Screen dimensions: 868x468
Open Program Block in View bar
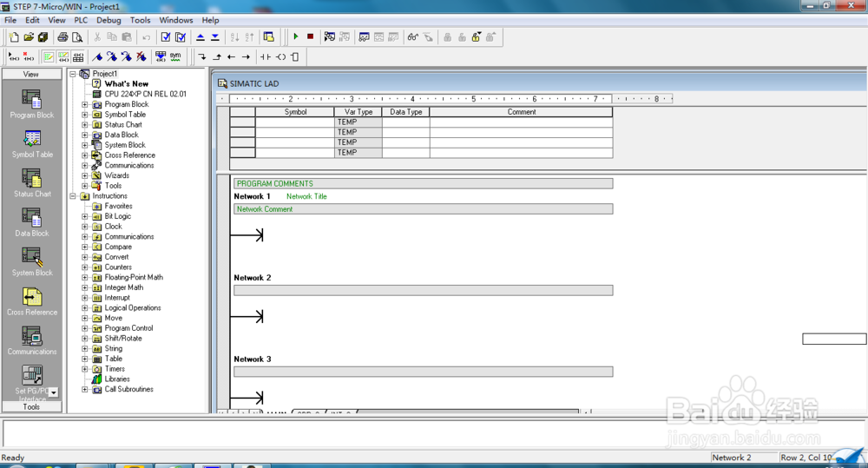click(x=31, y=103)
